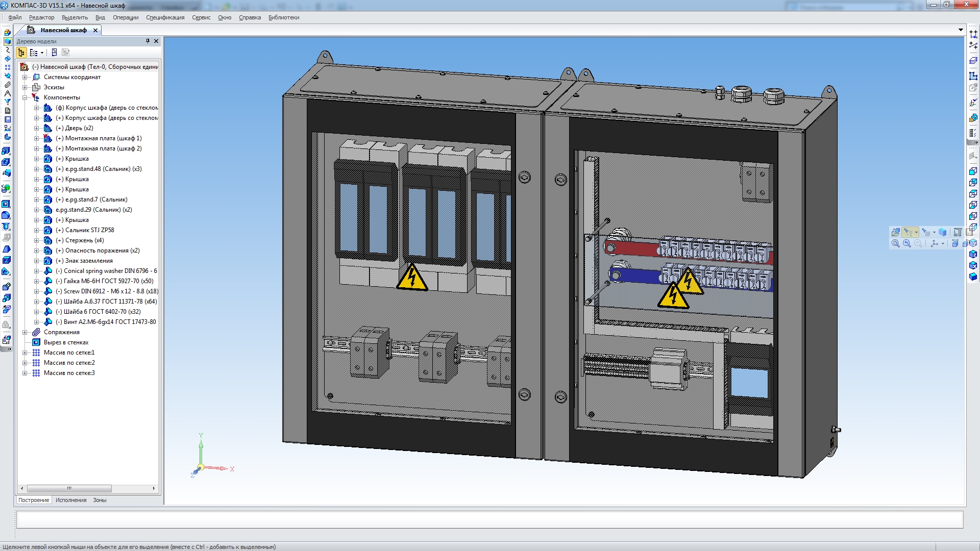This screenshot has height=551, width=980.
Task: Click the spline curve icon in left toolbar
Action: 7,50
